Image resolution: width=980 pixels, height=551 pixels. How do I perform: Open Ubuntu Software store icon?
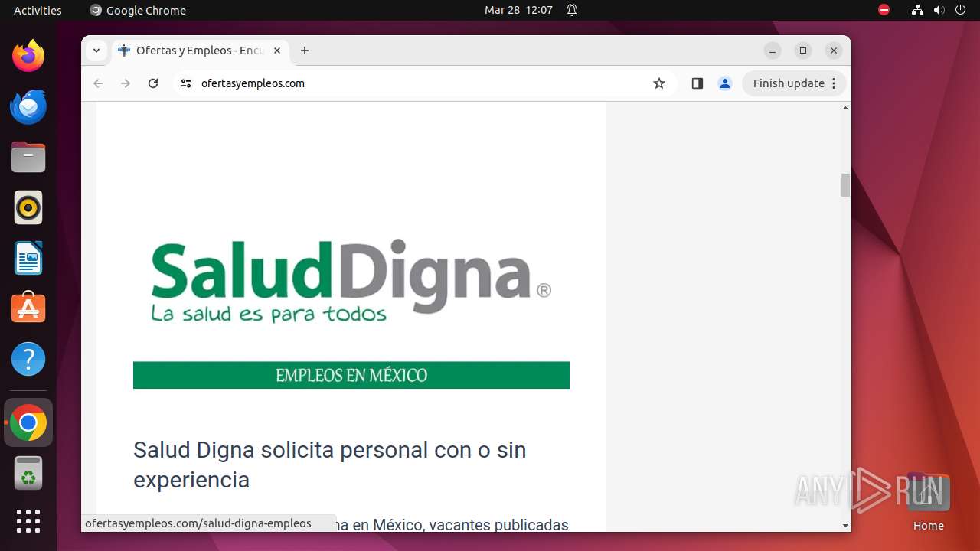click(x=28, y=308)
